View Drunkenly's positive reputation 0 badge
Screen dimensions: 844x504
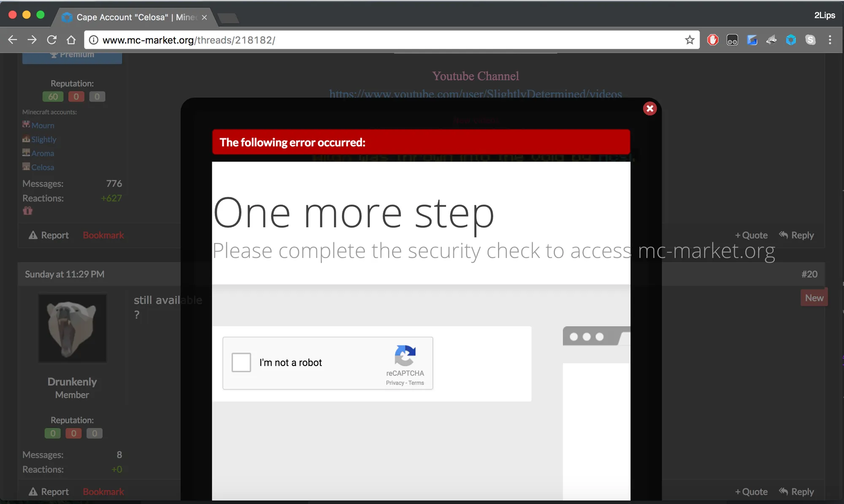pos(53,433)
